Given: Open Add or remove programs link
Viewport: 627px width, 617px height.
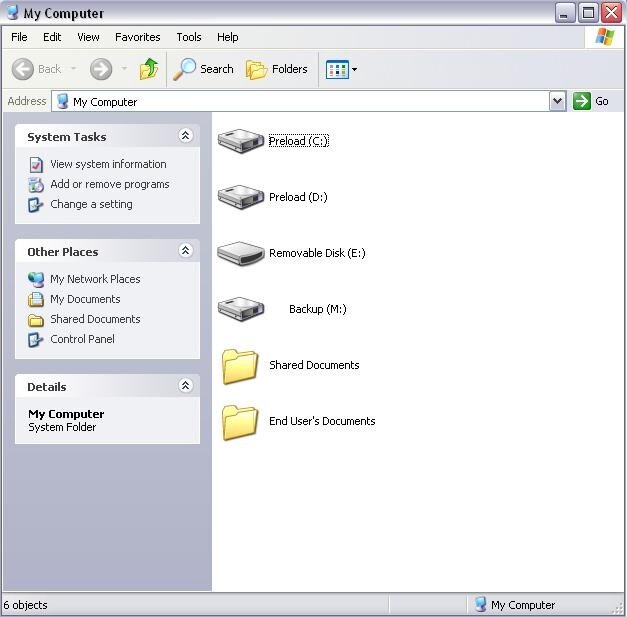Looking at the screenshot, I should click(110, 184).
